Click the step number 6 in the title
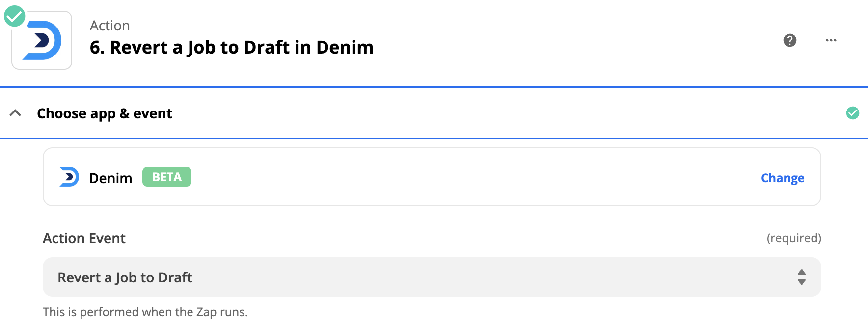The height and width of the screenshot is (332, 868). pyautogui.click(x=96, y=48)
